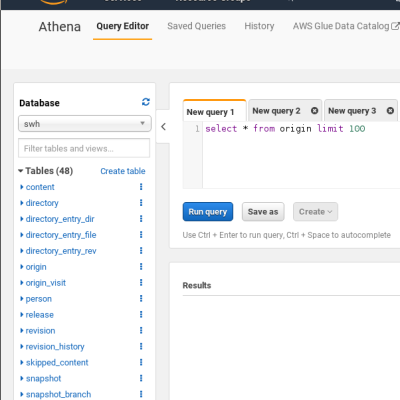Open options menu for directory table

click(141, 203)
